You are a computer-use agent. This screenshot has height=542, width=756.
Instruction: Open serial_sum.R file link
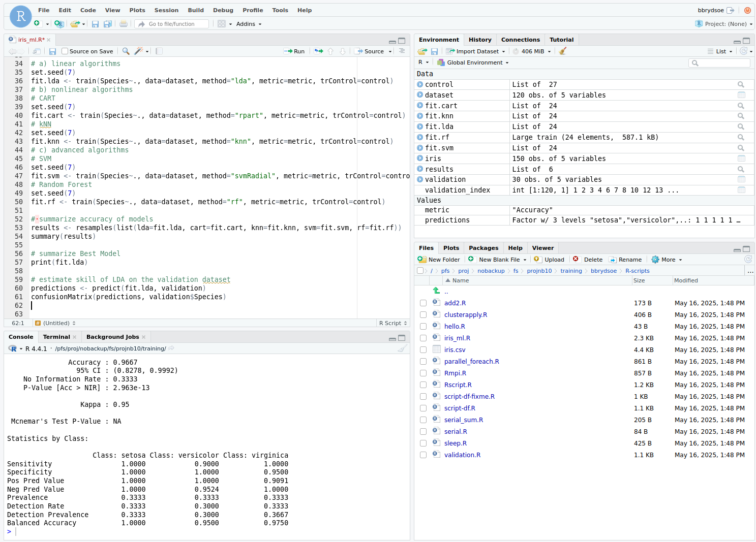tap(464, 420)
